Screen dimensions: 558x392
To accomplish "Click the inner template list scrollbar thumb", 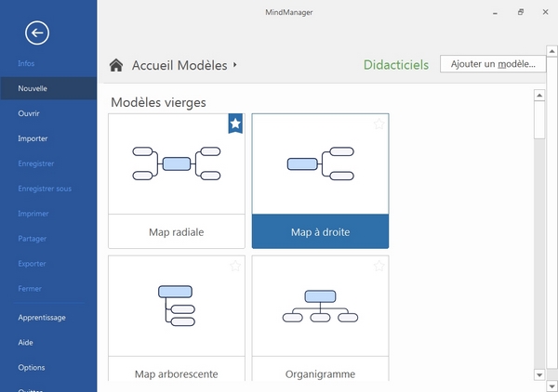I will pyautogui.click(x=539, y=120).
